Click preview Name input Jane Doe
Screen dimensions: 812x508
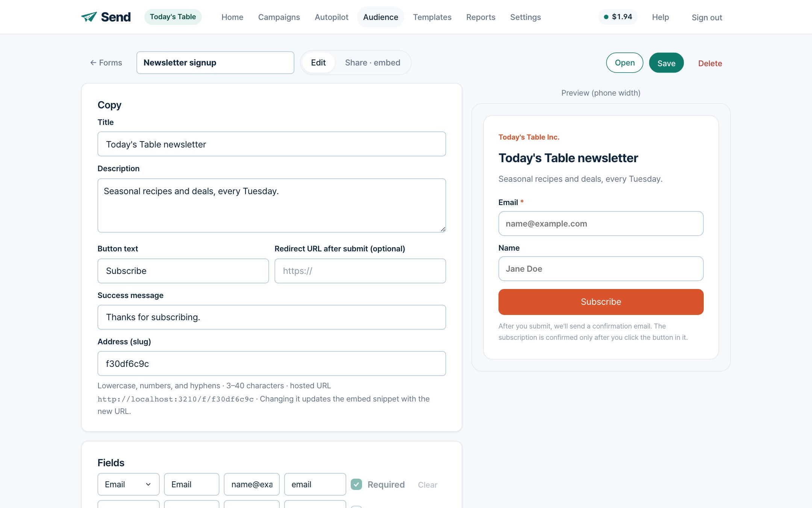(601, 269)
